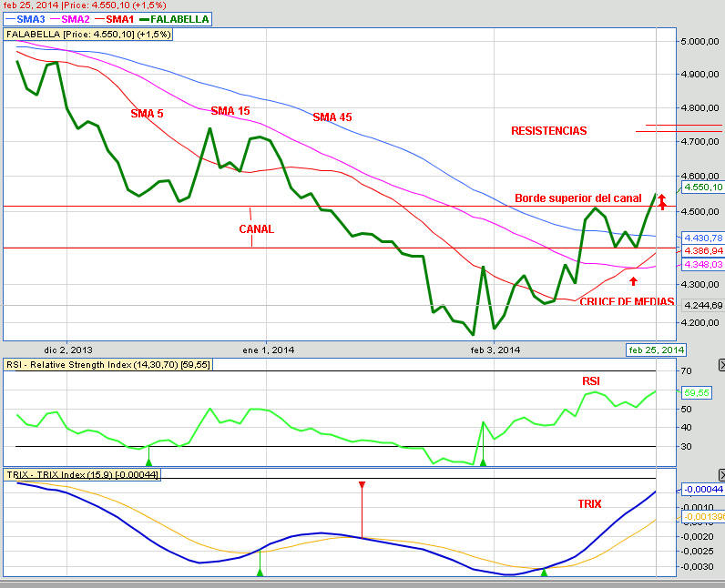Click the first green TRIX buy arrow
The image size is (725, 588).
[260, 572]
